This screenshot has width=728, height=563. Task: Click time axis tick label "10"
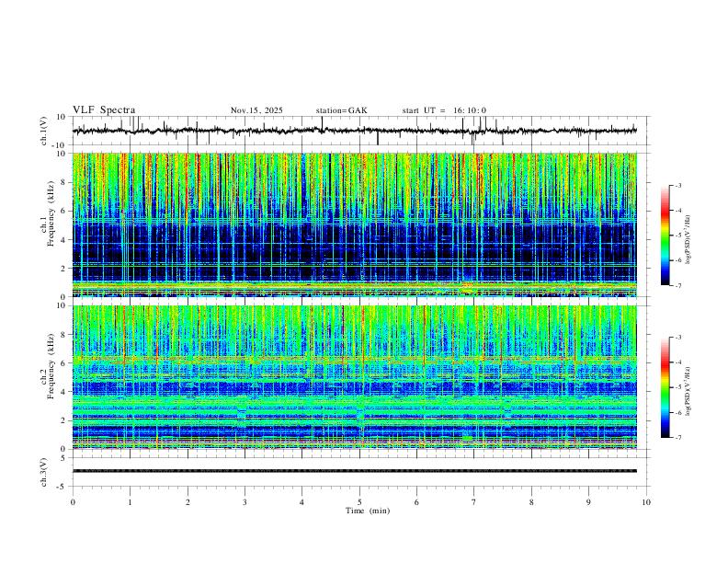[x=646, y=502]
